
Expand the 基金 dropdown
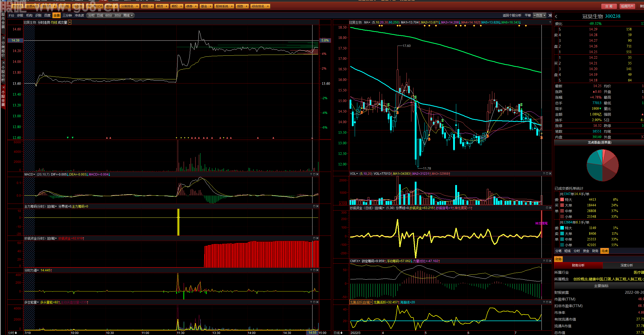(x=210, y=6)
